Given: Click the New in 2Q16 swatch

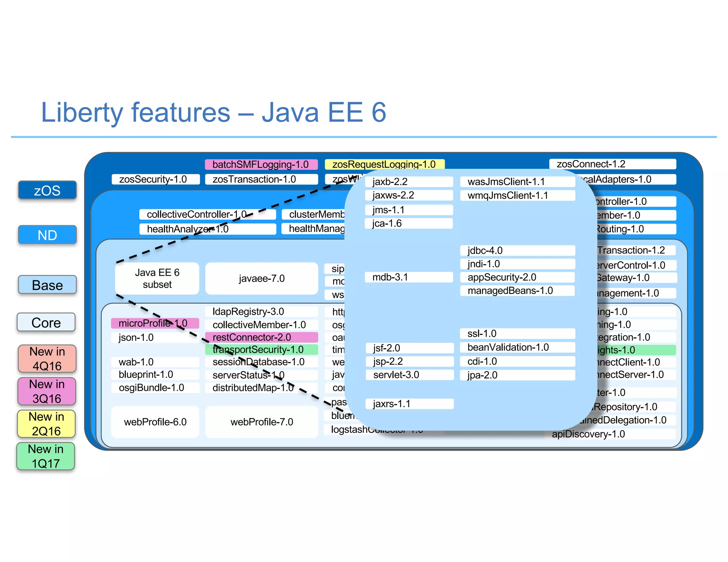Looking at the screenshot, I should click(47, 423).
